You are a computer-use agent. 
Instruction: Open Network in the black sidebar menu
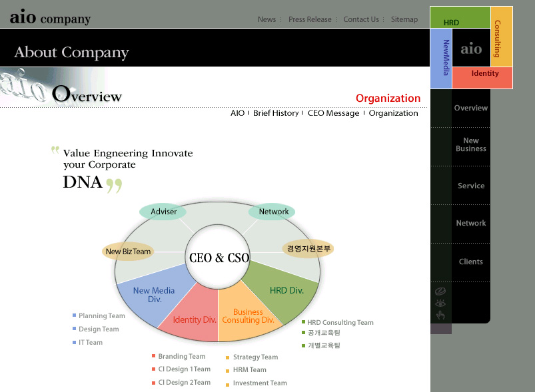coord(471,223)
